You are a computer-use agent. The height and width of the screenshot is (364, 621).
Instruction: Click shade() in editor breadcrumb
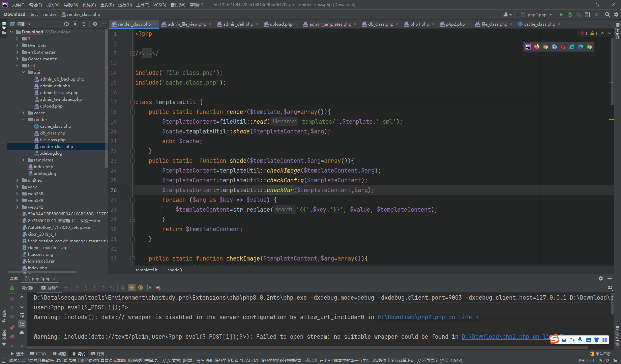pos(175,270)
